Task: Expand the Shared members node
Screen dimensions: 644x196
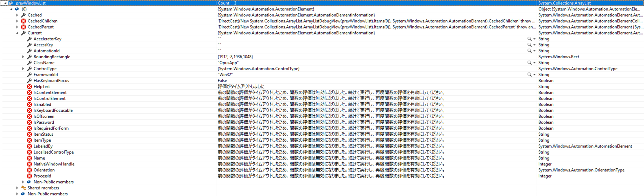Action: tap(17, 188)
